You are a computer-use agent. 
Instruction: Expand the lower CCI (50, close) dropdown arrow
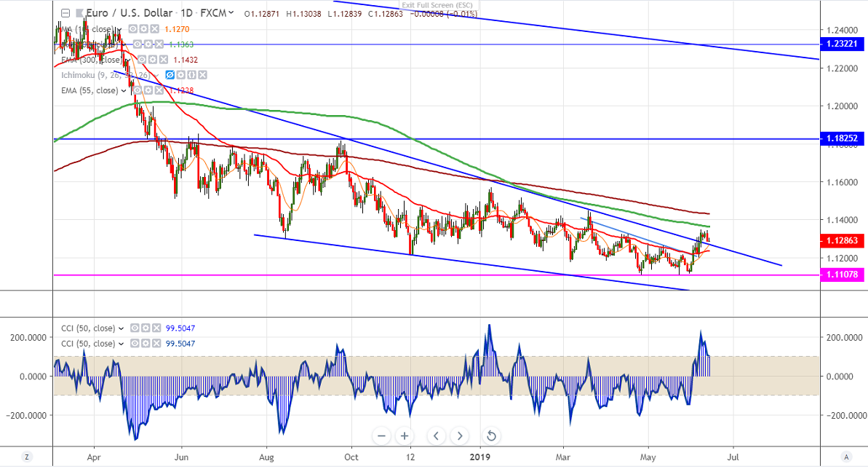pyautogui.click(x=122, y=344)
